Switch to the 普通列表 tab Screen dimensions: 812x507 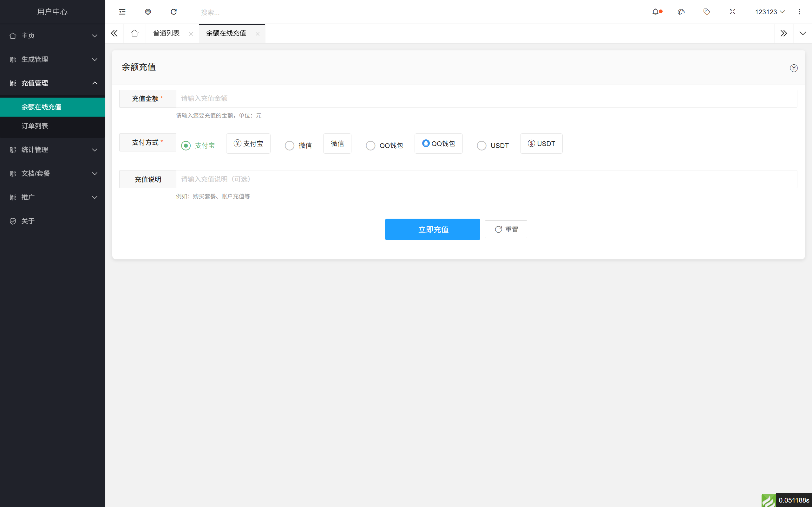click(167, 33)
